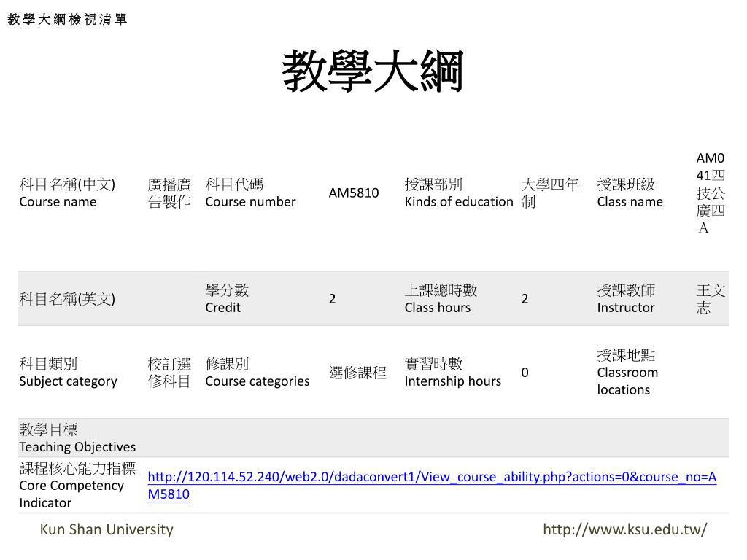Click the Kun Shan University footer text
This screenshot has height=560, width=747.
107,529
